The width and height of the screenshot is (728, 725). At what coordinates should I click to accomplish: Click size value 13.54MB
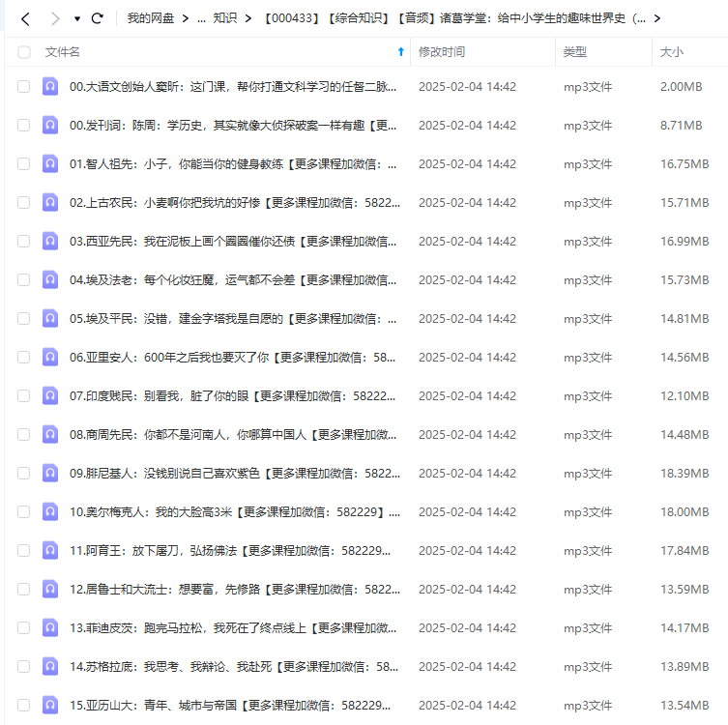pos(684,705)
